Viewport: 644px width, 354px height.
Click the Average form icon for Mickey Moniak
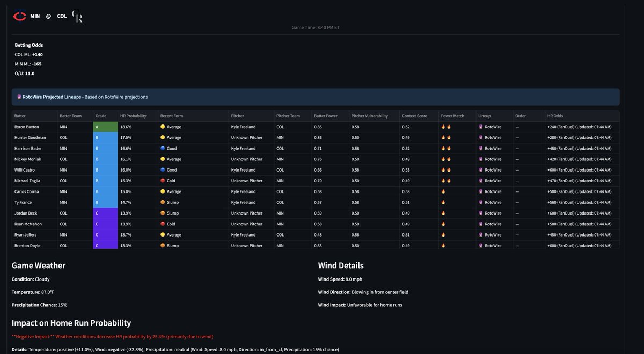(x=163, y=159)
